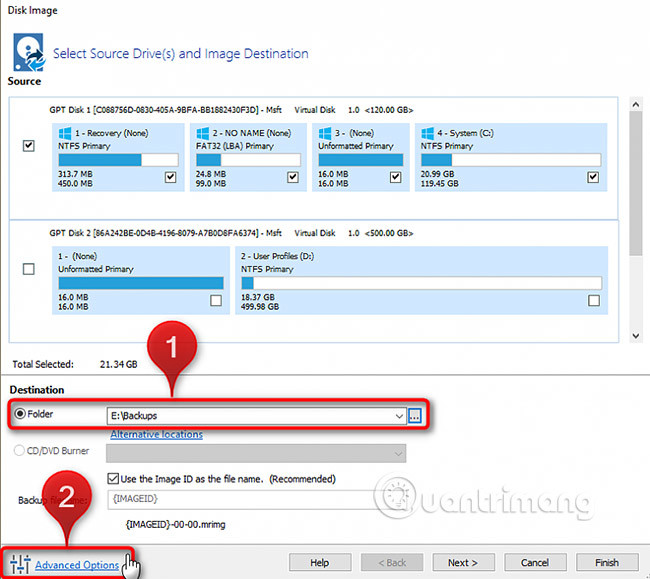The width and height of the screenshot is (650, 579).
Task: Open the Alternative locations link
Action: [156, 435]
